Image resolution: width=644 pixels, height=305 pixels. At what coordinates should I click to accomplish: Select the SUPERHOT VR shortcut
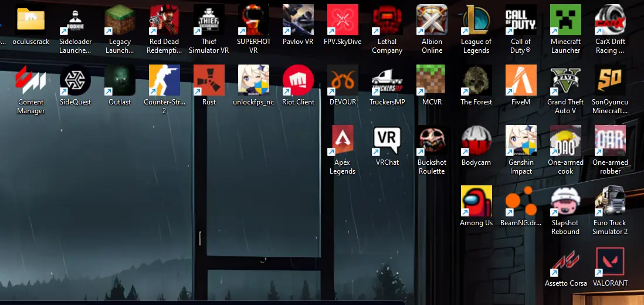253,20
